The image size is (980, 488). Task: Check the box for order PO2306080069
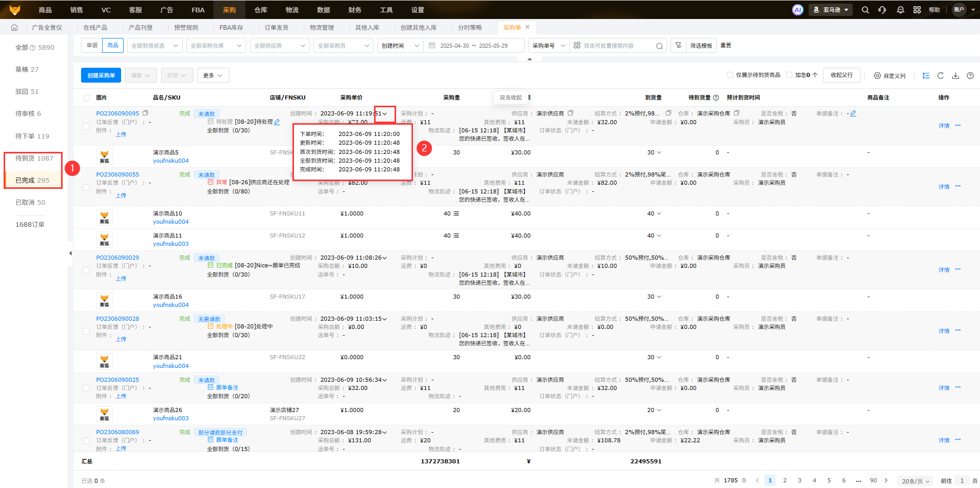click(x=86, y=440)
